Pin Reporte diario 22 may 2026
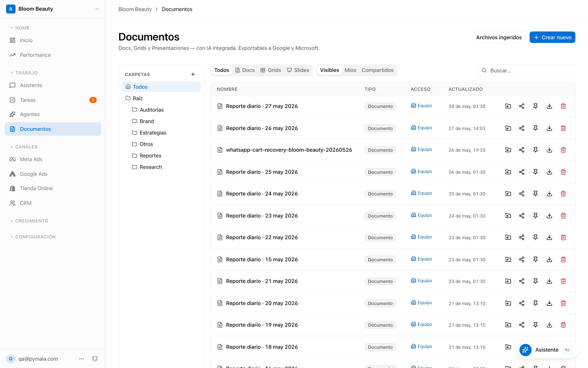Image resolution: width=588 pixels, height=368 pixels. [535, 238]
